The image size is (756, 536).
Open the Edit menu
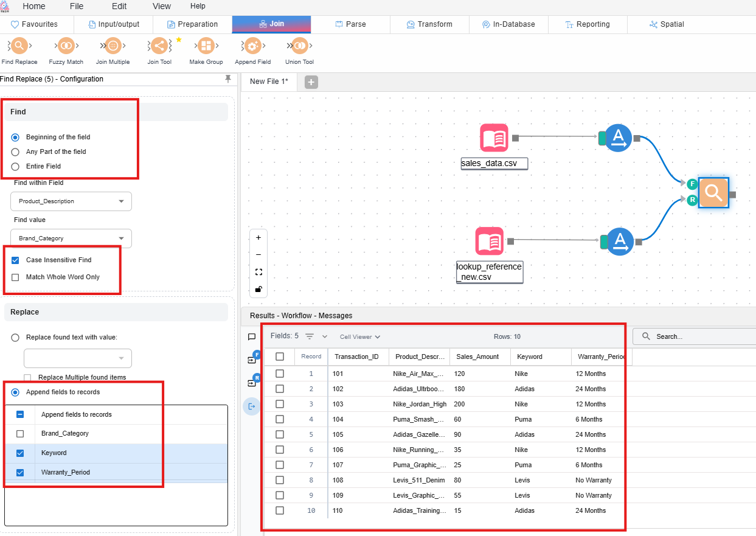(x=119, y=6)
